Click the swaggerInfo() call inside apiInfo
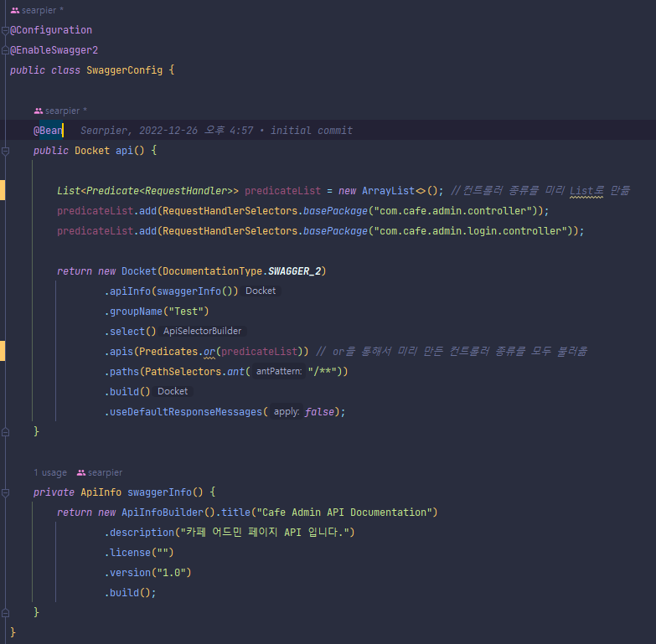The height and width of the screenshot is (644, 656). click(x=194, y=291)
